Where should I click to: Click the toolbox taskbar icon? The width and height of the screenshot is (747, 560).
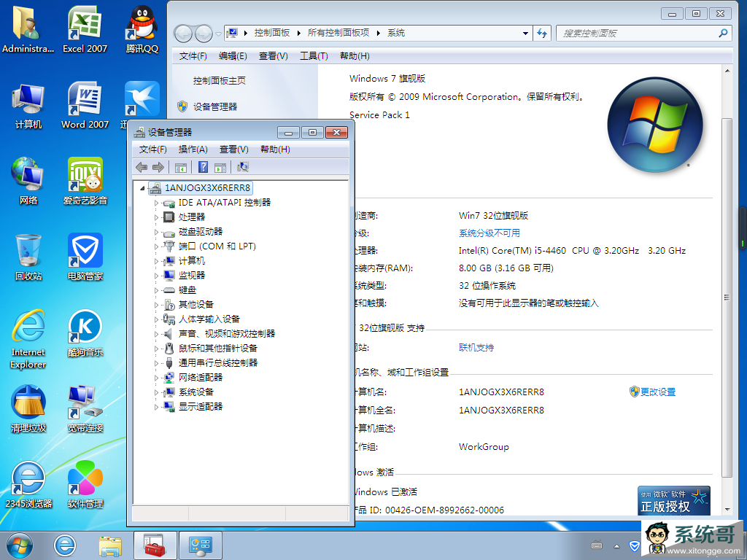tap(155, 545)
